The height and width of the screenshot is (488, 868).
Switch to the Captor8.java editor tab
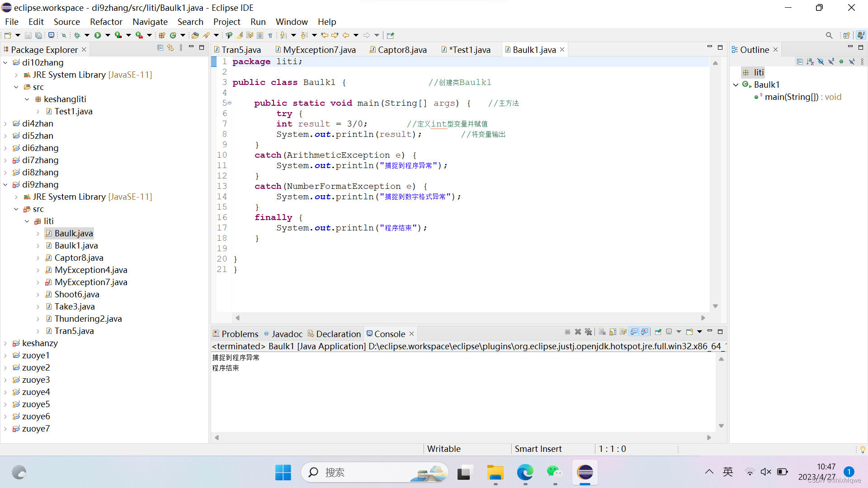point(401,50)
